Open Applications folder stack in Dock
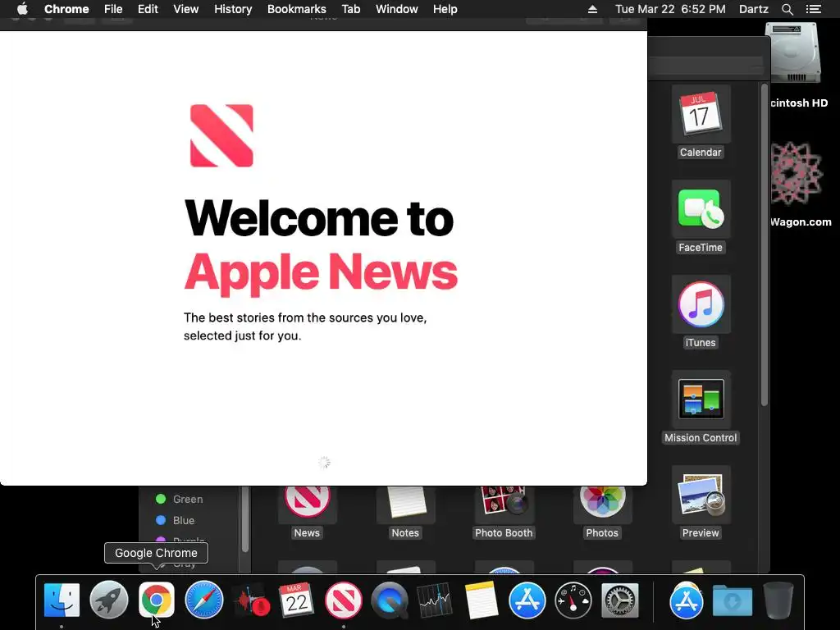Viewport: 840px width, 630px height. (687, 600)
